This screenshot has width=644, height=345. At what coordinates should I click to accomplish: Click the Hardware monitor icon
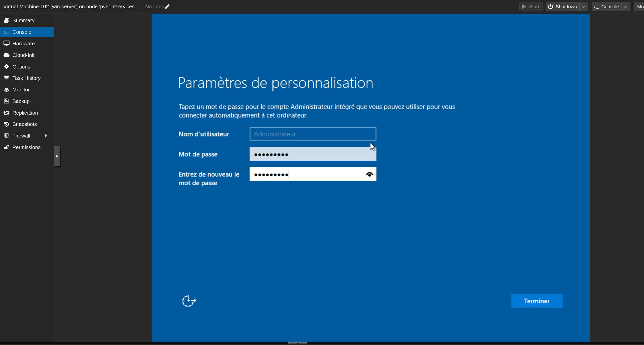click(x=7, y=43)
